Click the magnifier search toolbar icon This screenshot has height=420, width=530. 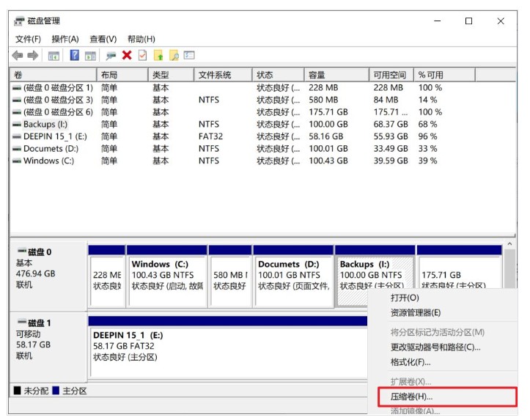pos(174,56)
